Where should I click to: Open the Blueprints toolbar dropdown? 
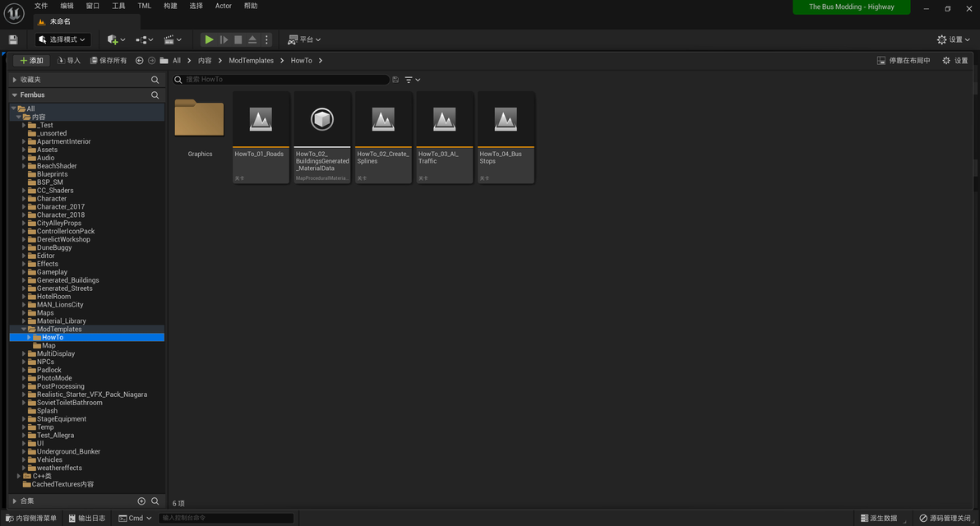pyautogui.click(x=145, y=39)
